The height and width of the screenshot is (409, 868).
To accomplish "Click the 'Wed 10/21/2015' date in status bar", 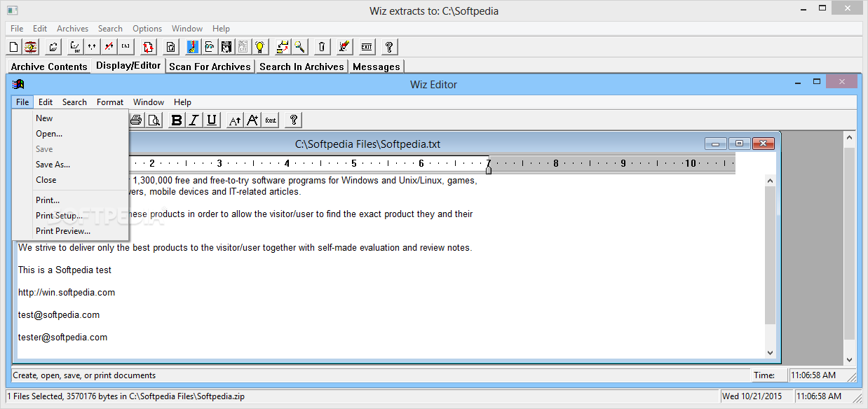I will pyautogui.click(x=751, y=396).
